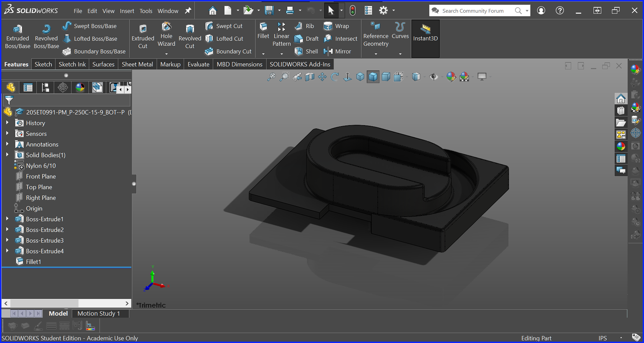644x343 pixels.
Task: Click the Wrap feature tool
Action: pos(336,26)
